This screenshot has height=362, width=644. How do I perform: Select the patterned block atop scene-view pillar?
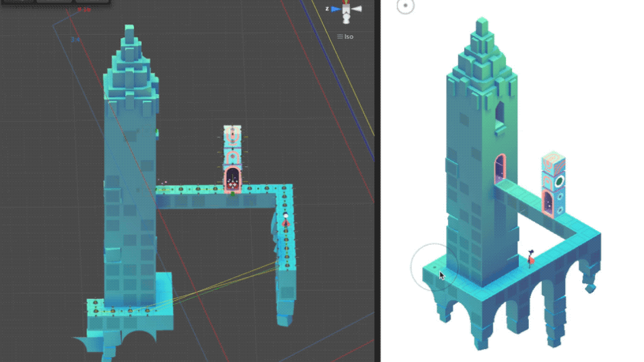click(233, 133)
